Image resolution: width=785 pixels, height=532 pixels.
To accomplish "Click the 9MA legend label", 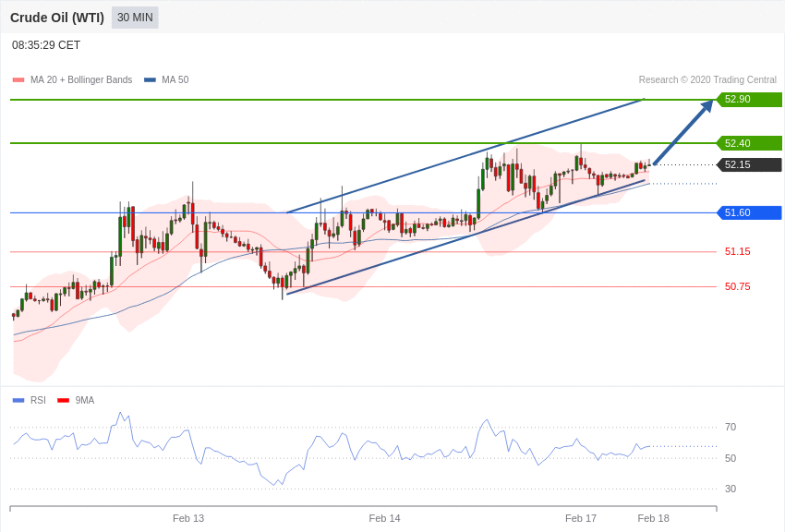I will coord(85,400).
